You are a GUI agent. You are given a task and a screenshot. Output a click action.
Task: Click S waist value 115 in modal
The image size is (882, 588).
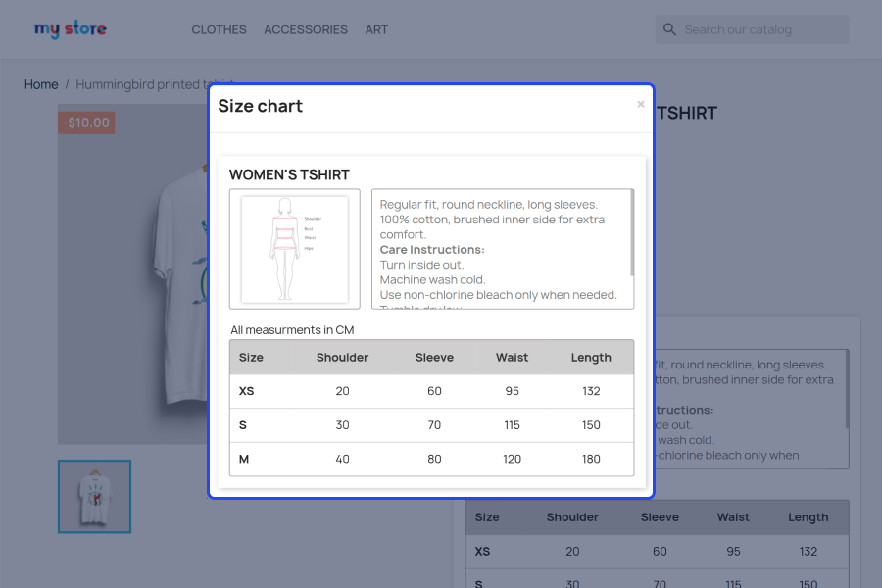(512, 425)
